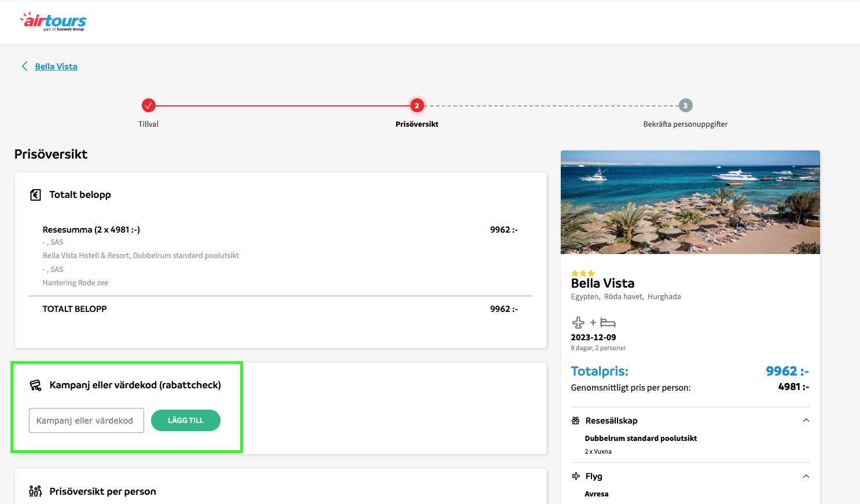
Task: Click the bed icon in the trip summary
Action: point(608,322)
